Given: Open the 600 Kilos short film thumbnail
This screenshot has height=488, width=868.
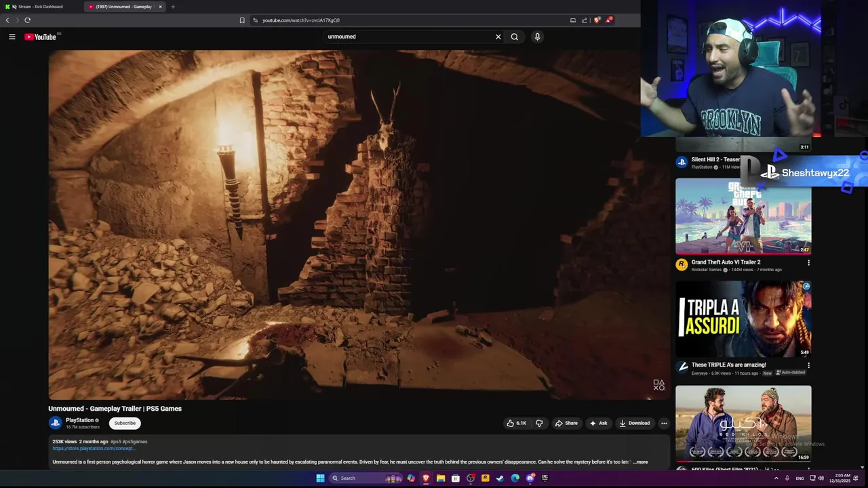Looking at the screenshot, I should tap(743, 424).
